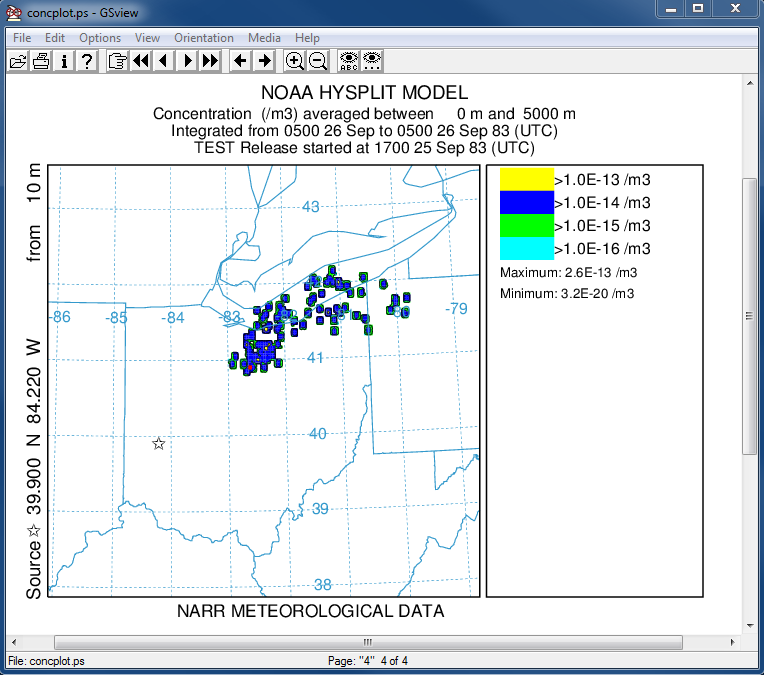Click the source star marker on map
Screen dimensions: 764x675
(158, 444)
